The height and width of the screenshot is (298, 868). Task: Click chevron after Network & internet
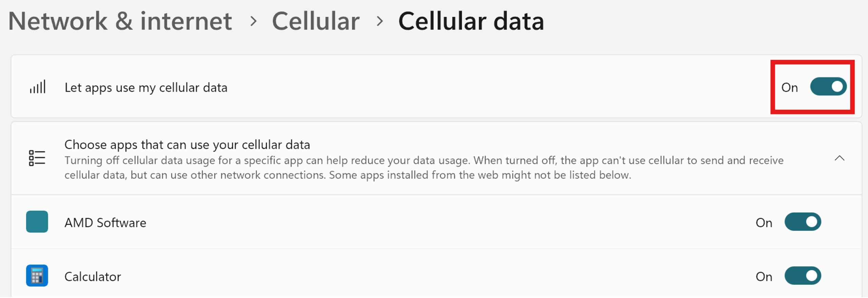point(253,21)
